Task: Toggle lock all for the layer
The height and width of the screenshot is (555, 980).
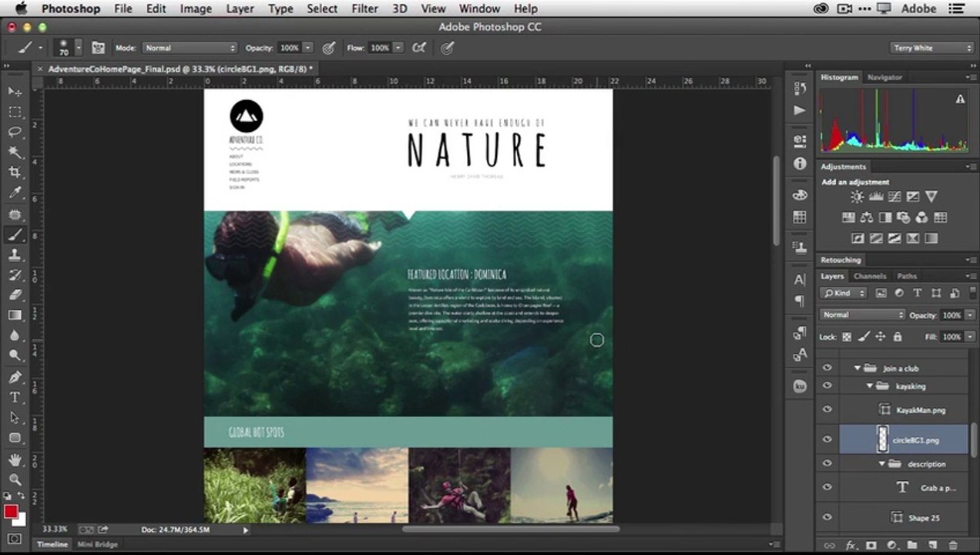Action: click(898, 337)
